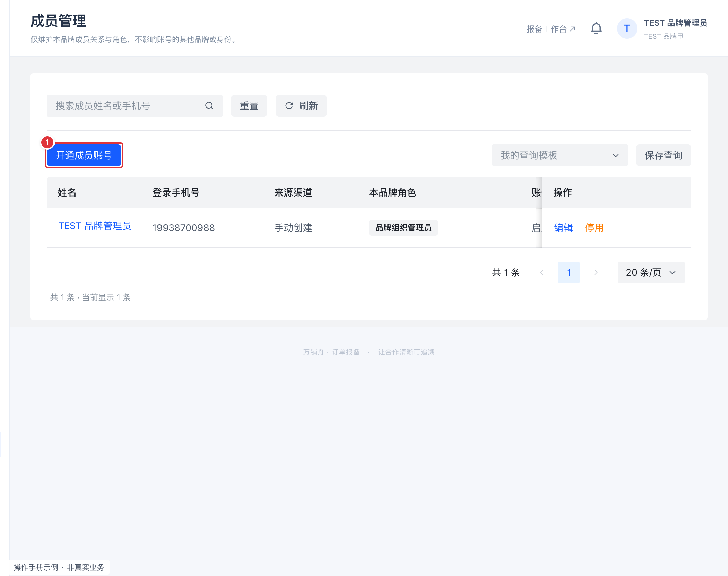
Task: Click 共 1 条 · 当前显示 1 条 summary
Action: (x=90, y=297)
